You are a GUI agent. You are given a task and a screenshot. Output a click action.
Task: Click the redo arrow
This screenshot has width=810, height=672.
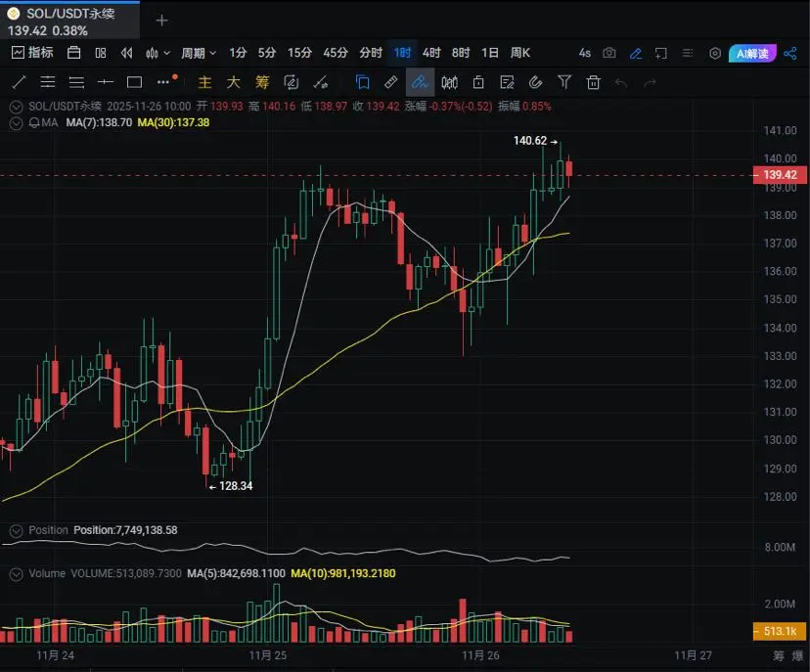[x=651, y=82]
